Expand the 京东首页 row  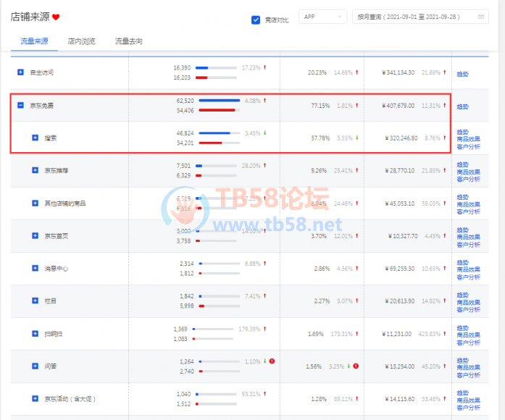pyautogui.click(x=35, y=235)
